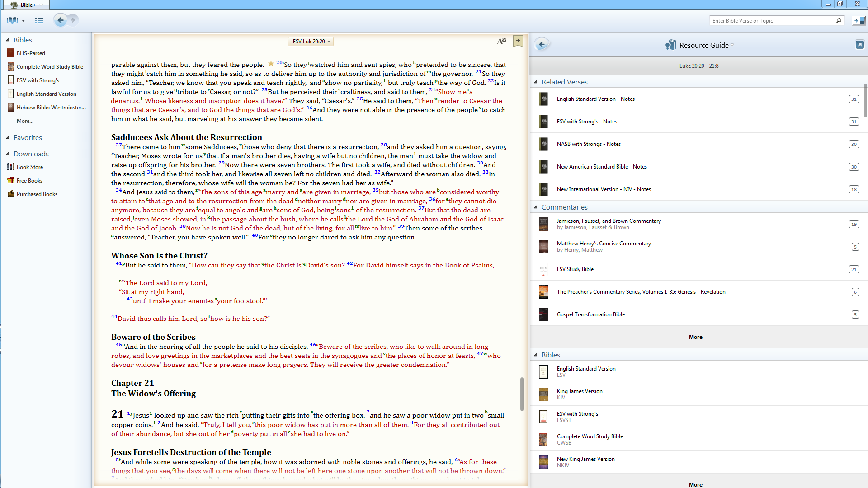Image resolution: width=868 pixels, height=488 pixels.
Task: Open the library book icon menu
Action: coord(12,20)
